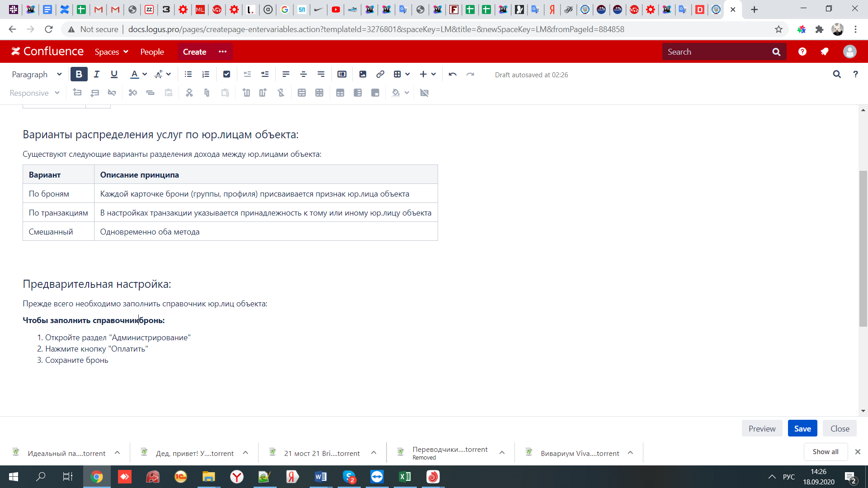Open the text color picker arrow
Viewport: 868px width, 488px height.
click(145, 74)
